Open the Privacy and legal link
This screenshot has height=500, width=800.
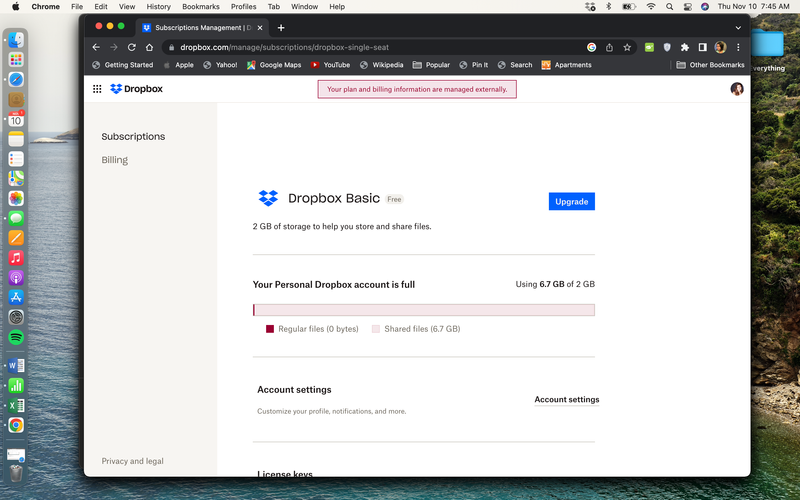(x=133, y=461)
